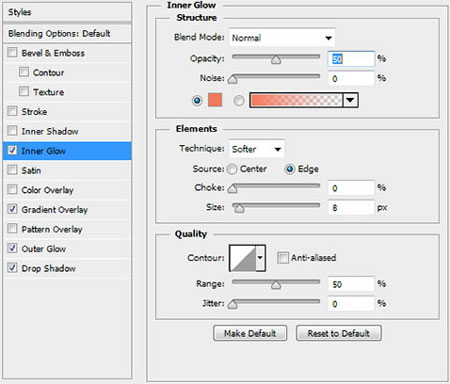
Task: Click the Noise value field
Action: point(351,79)
